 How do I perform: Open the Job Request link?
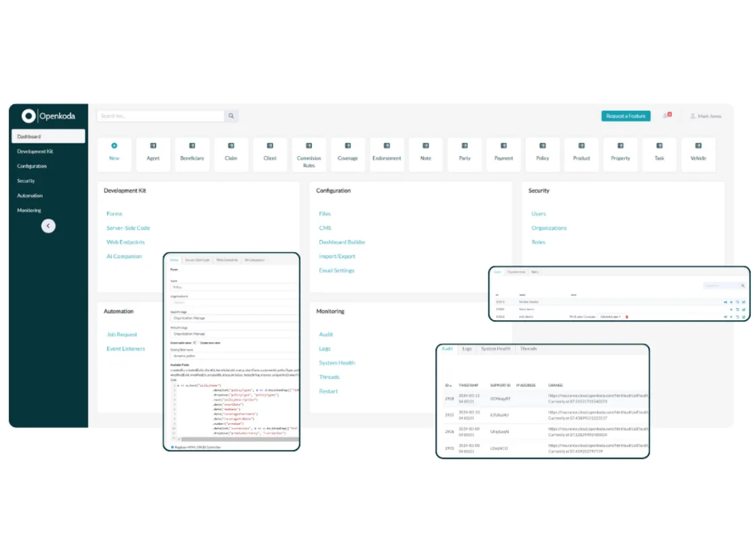[x=122, y=334]
